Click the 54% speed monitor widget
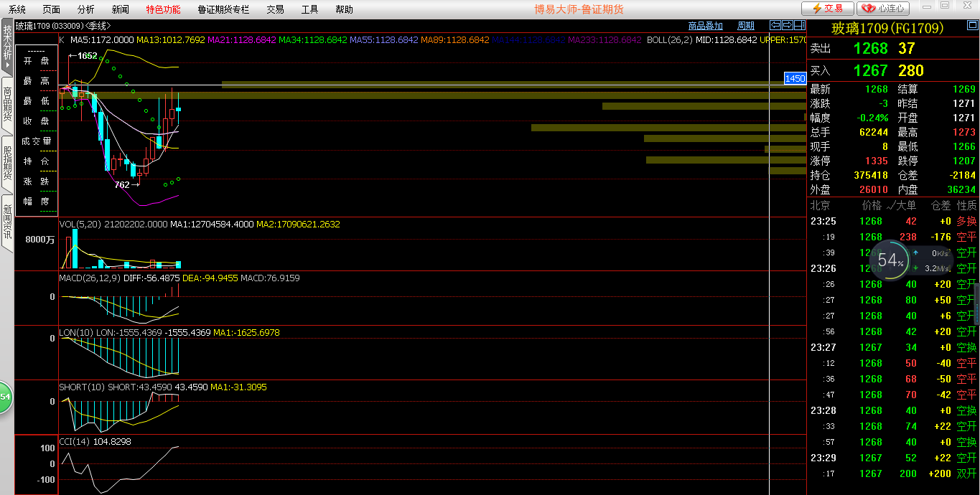 pos(891,260)
